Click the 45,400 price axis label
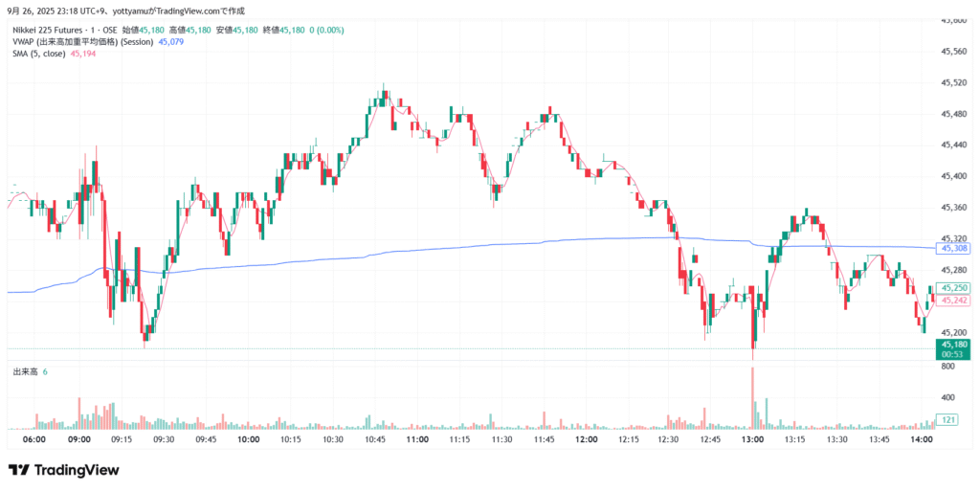 click(955, 176)
